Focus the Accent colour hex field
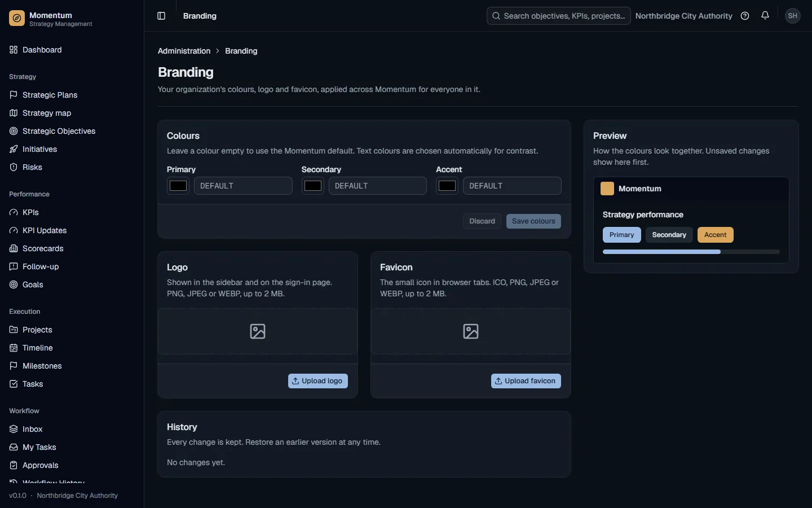Screen dimensions: 812x508 [x=512, y=186]
